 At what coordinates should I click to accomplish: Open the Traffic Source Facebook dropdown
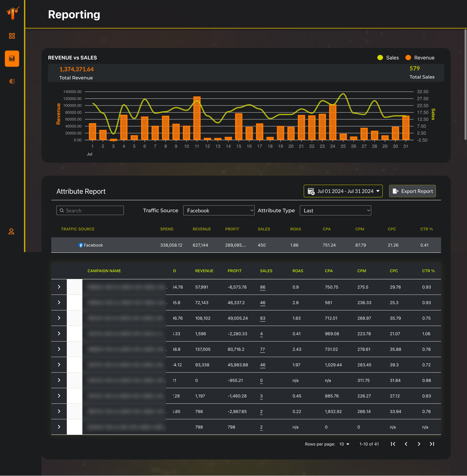[219, 211]
